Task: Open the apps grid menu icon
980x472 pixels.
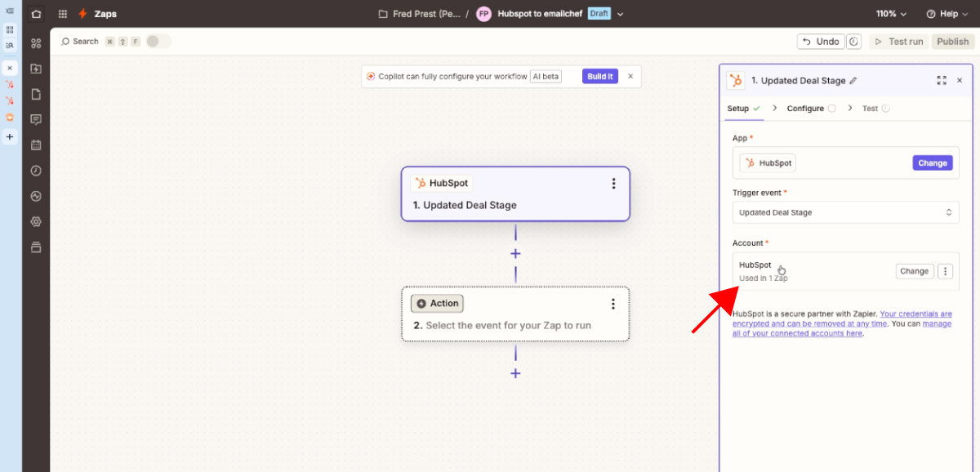Action: 63,14
